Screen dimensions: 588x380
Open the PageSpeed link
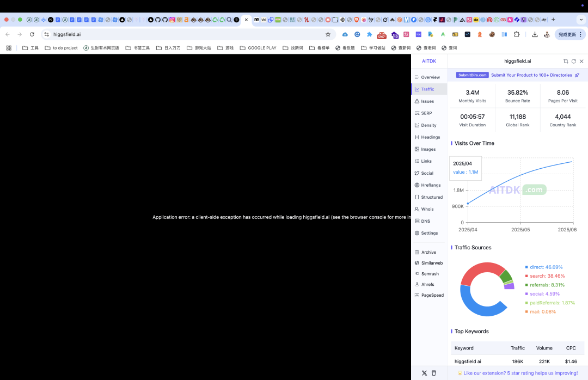[429, 295]
